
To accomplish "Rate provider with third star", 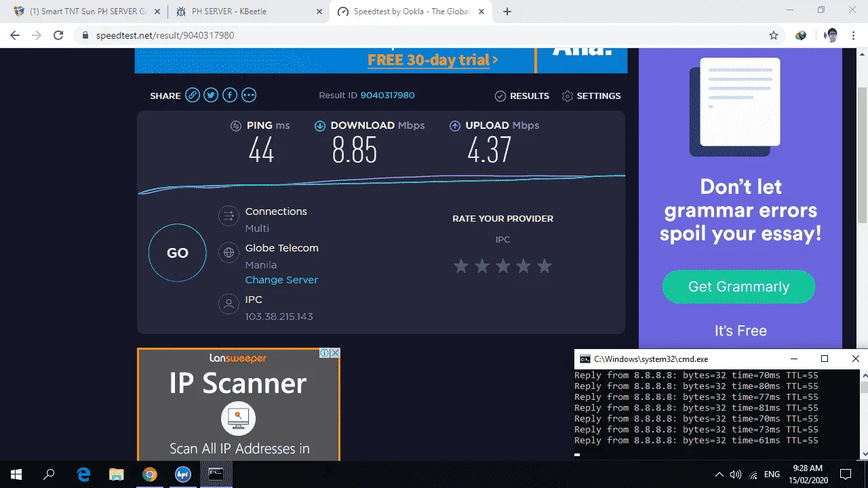I will pos(502,266).
